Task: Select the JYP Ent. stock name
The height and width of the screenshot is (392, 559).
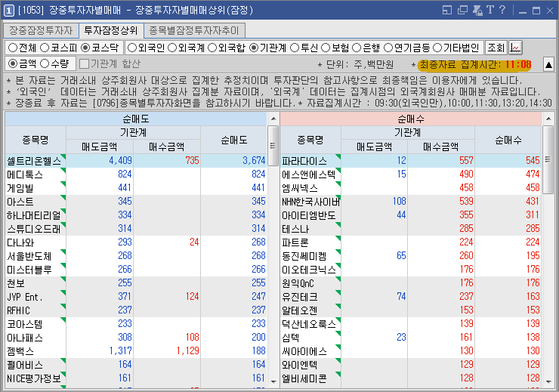Action: pyautogui.click(x=25, y=297)
